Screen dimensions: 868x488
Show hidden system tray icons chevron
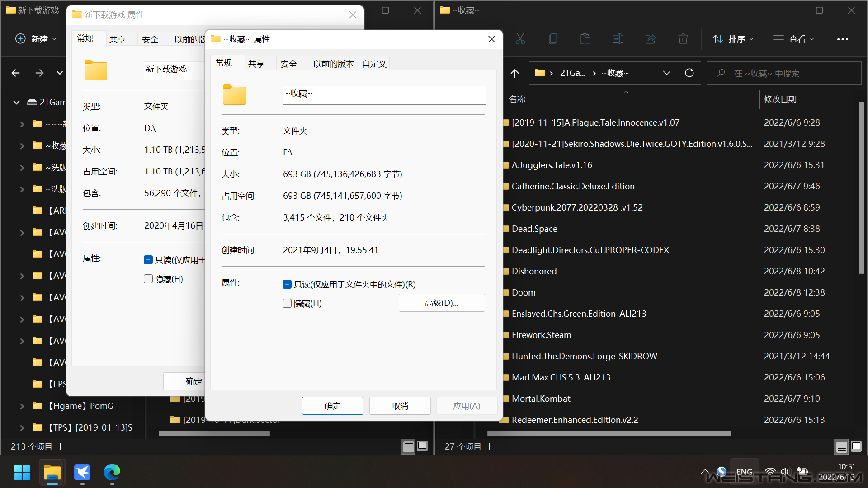(705, 472)
